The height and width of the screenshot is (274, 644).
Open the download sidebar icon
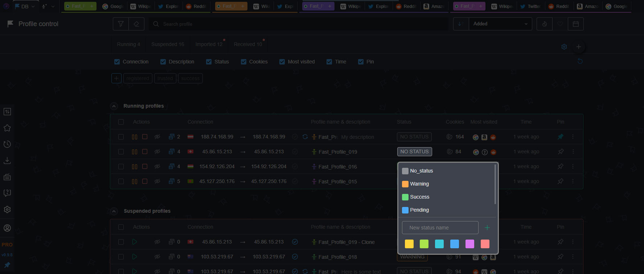pyautogui.click(x=7, y=161)
